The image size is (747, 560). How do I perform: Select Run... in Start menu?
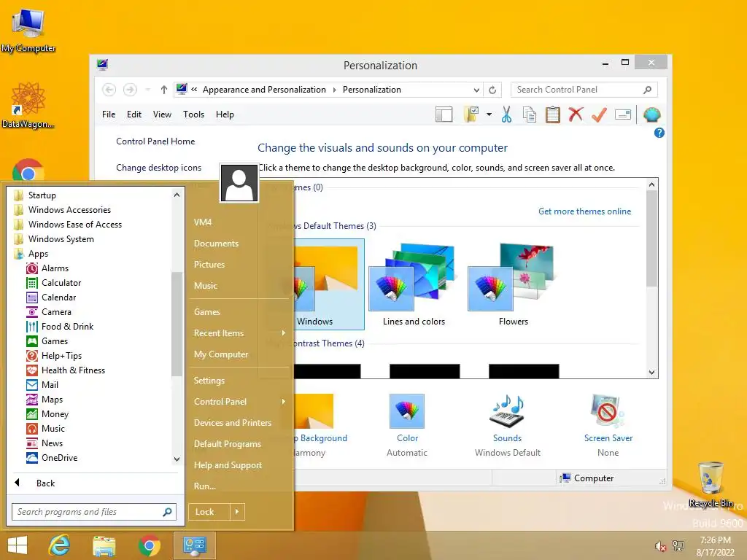(205, 486)
